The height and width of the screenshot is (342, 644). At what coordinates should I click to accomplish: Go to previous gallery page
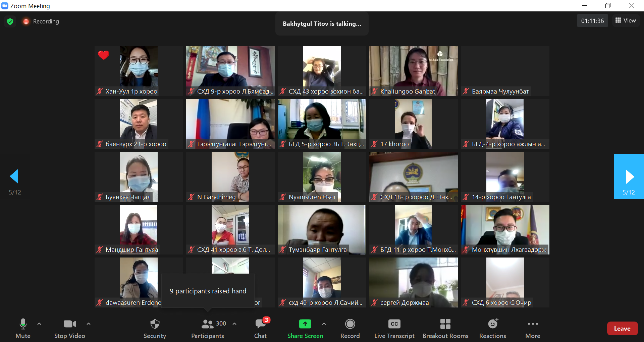click(14, 177)
